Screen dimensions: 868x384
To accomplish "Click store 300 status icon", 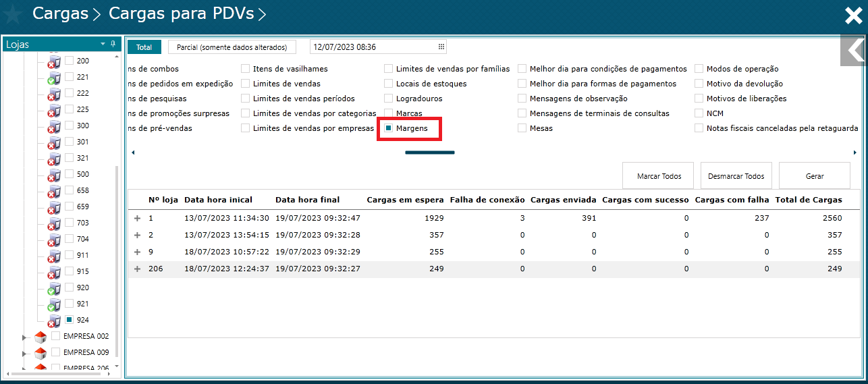I will 53,127.
